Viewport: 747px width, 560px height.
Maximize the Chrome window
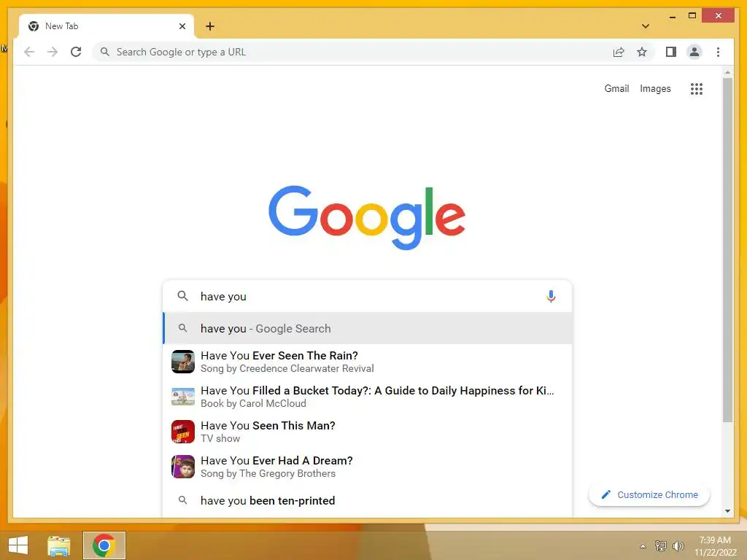692,16
